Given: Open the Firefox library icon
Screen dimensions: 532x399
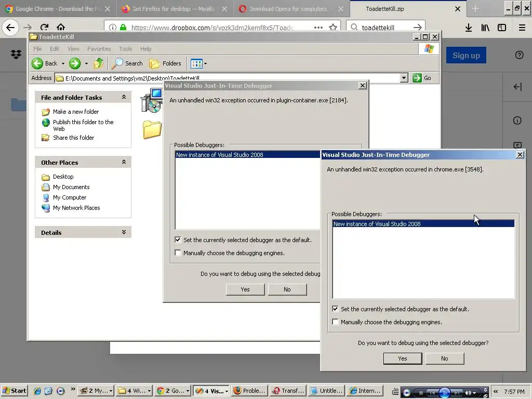Looking at the screenshot, I should click(485, 28).
